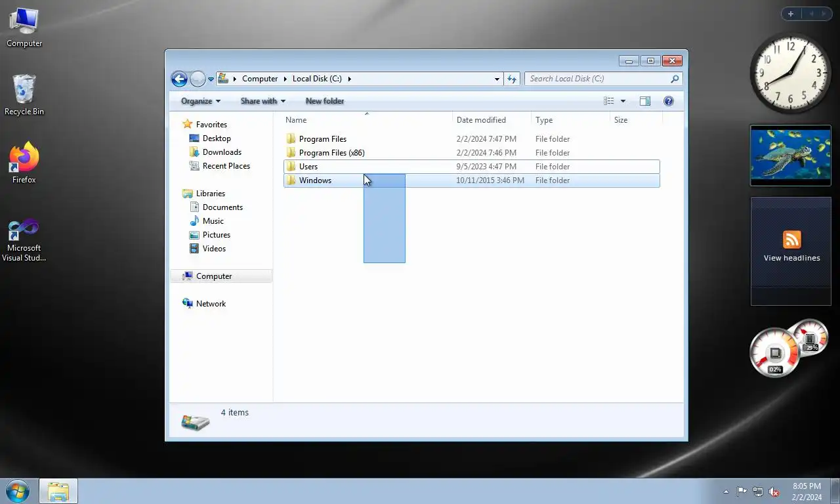This screenshot has width=840, height=504.
Task: Go back with the Back arrow button
Action: 179,79
